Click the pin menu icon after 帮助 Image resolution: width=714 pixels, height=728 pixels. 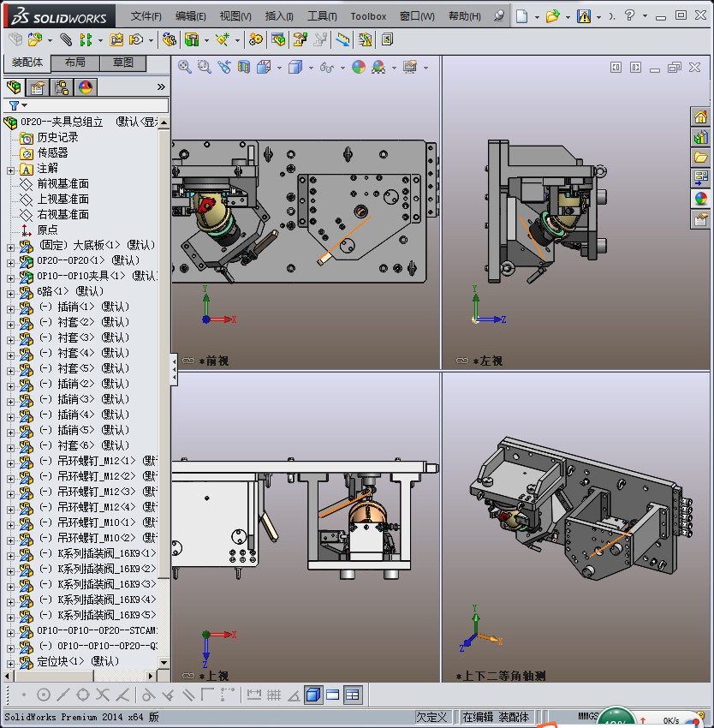pos(498,15)
